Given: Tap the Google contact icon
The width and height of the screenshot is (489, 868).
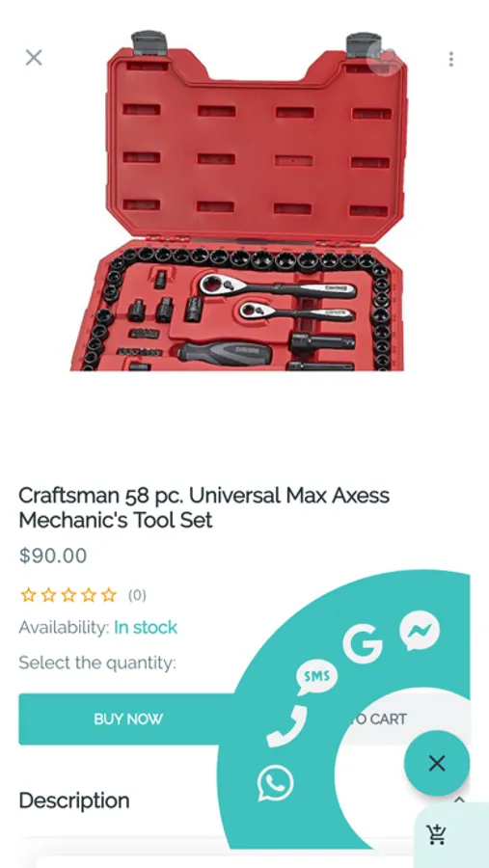Looking at the screenshot, I should point(363,642).
